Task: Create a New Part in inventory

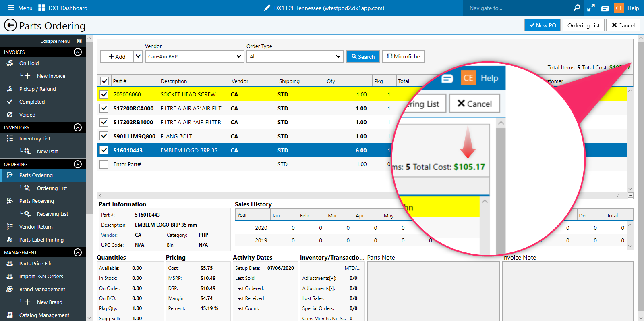Action: point(48,151)
